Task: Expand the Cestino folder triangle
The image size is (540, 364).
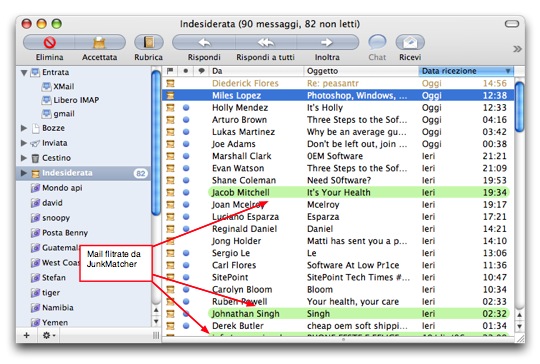Action: click(24, 158)
